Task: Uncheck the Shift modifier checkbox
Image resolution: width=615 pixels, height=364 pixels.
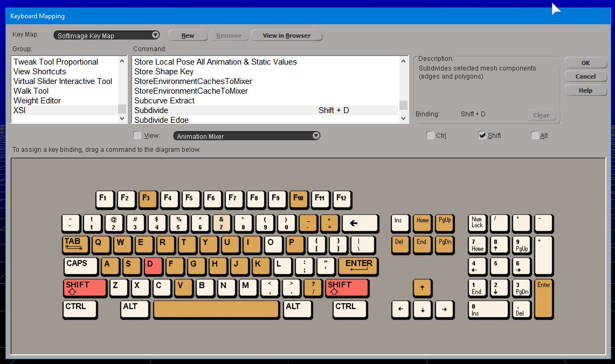Action: tap(482, 135)
